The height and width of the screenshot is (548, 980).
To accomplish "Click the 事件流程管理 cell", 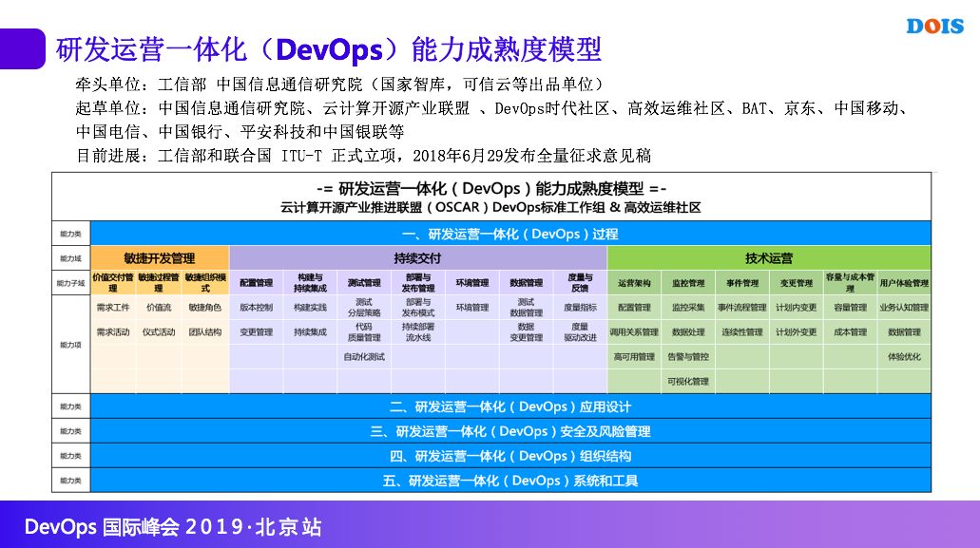I will [741, 307].
